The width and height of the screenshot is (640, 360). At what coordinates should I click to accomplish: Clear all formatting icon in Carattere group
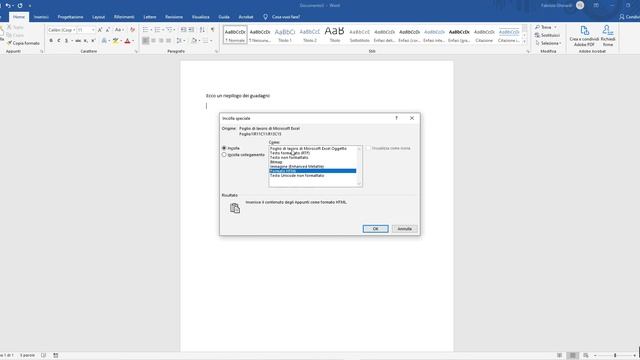pos(132,30)
